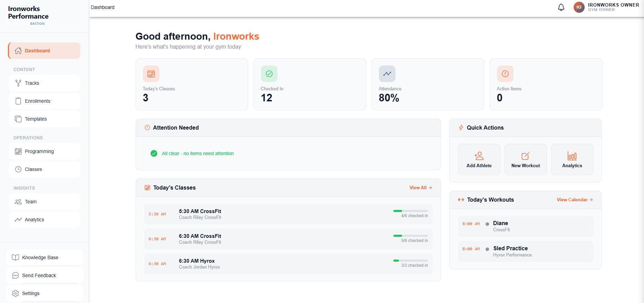Open the 5:30 AM CrossFit class row
The height and width of the screenshot is (303, 644).
click(288, 214)
